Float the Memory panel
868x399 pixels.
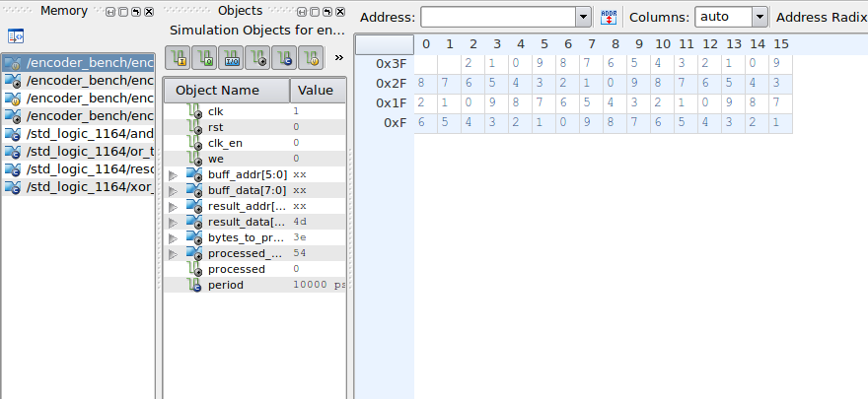coord(136,12)
